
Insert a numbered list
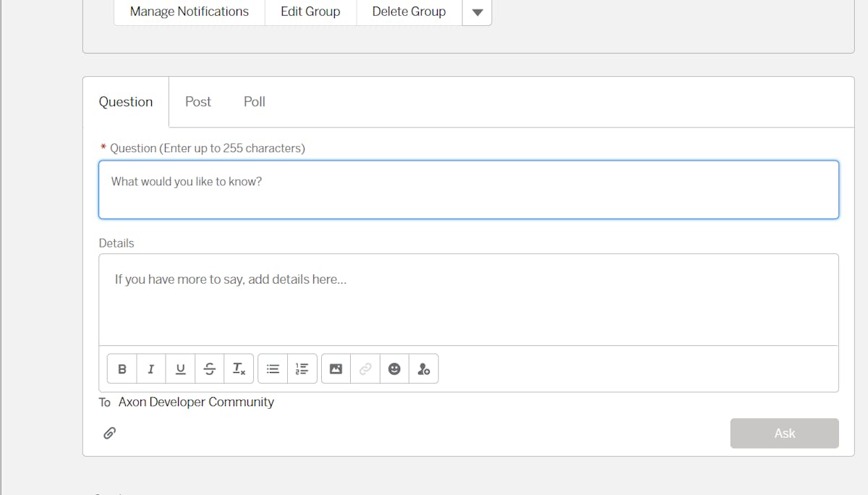point(302,369)
